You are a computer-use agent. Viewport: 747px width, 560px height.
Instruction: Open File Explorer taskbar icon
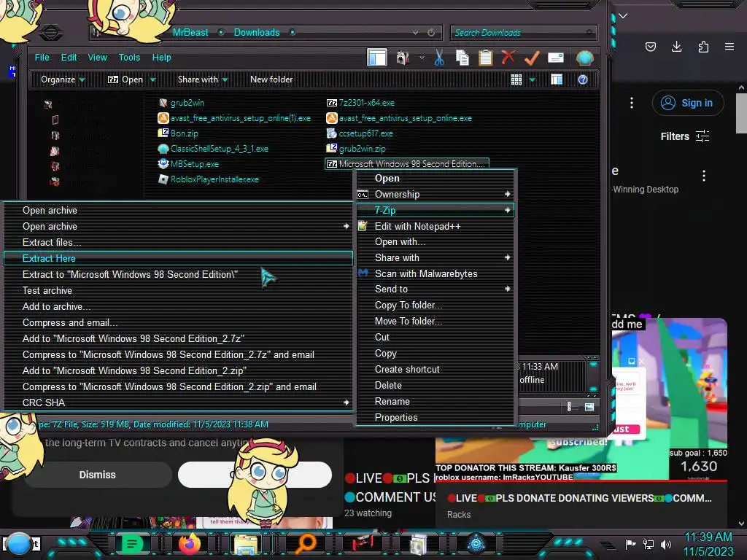coord(247,545)
